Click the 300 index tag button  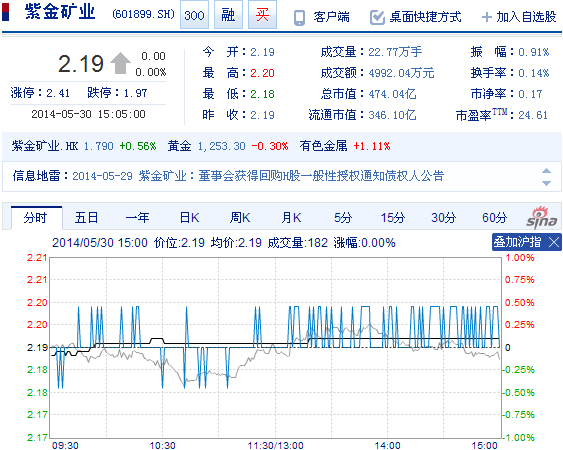coord(194,15)
